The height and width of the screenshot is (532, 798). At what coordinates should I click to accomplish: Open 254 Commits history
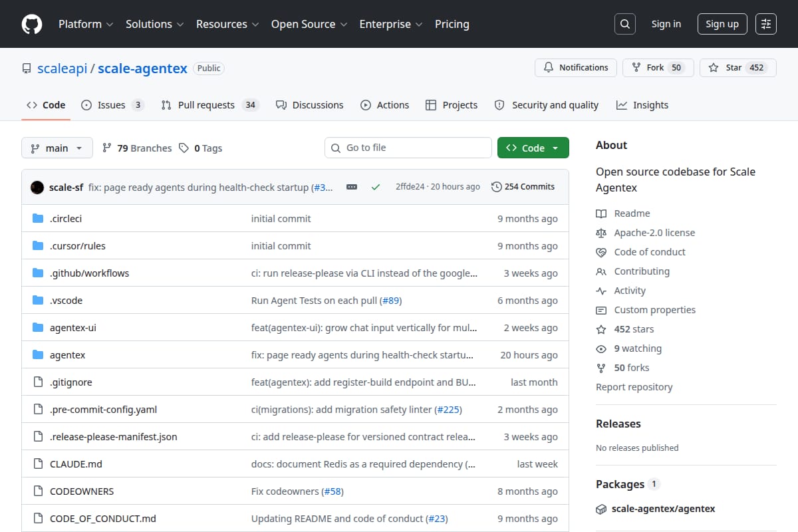click(x=523, y=187)
